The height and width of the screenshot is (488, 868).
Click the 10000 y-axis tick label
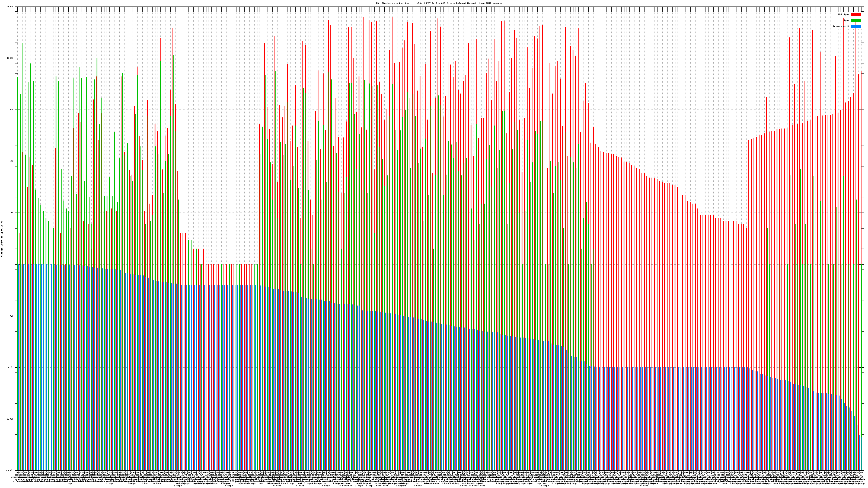(x=11, y=58)
